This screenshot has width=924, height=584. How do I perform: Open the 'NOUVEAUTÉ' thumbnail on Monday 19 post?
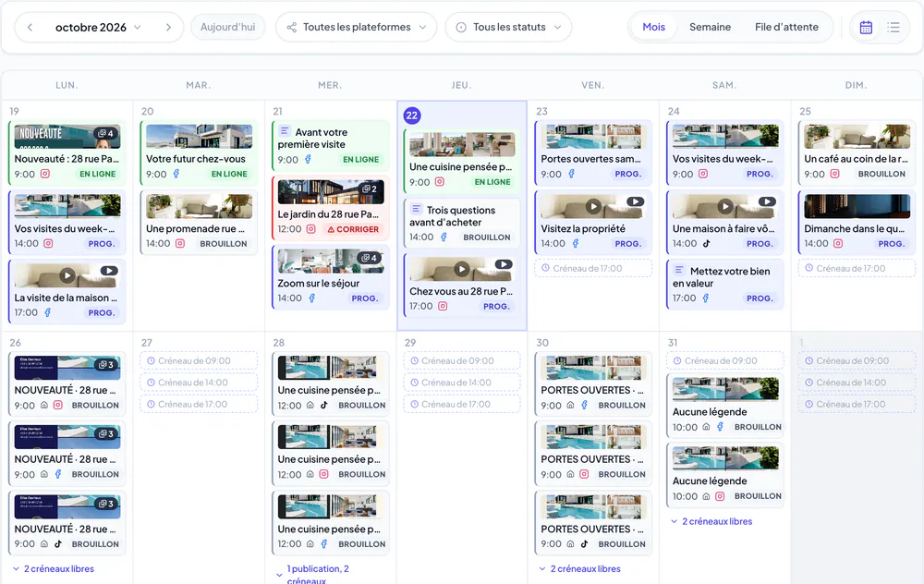pos(67,136)
